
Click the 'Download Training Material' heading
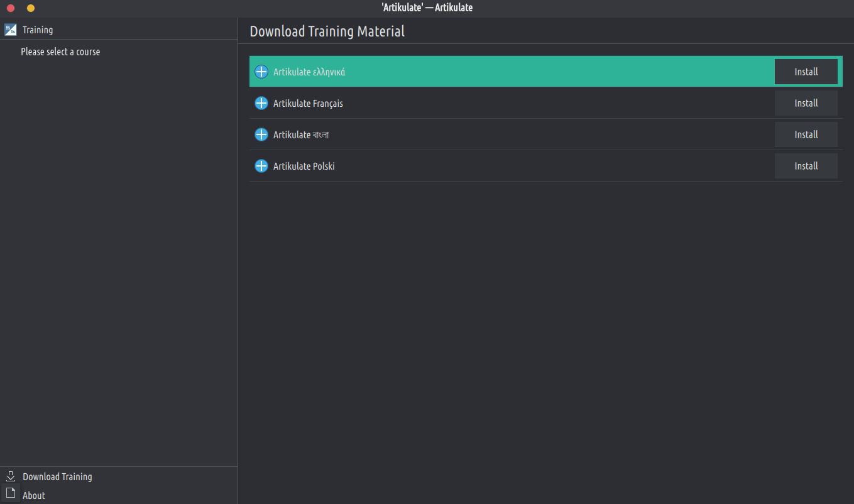coord(327,31)
